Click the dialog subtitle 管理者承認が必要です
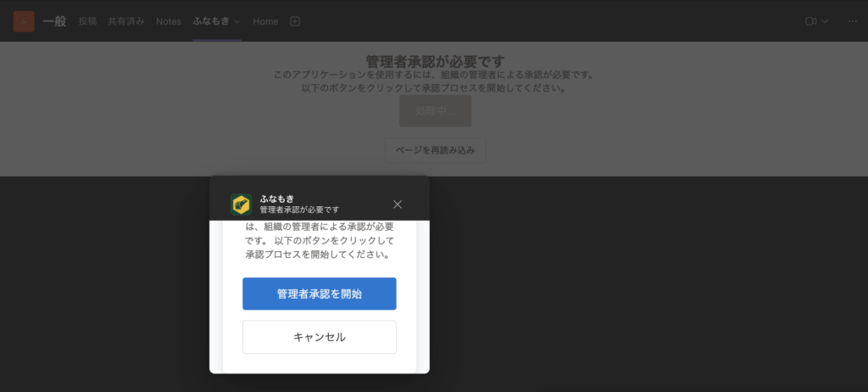 tap(299, 210)
